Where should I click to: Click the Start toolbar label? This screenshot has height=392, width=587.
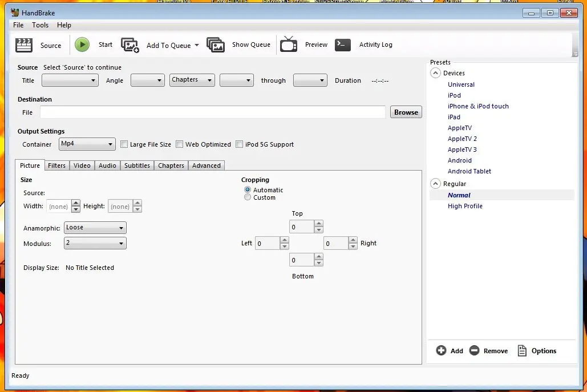105,45
